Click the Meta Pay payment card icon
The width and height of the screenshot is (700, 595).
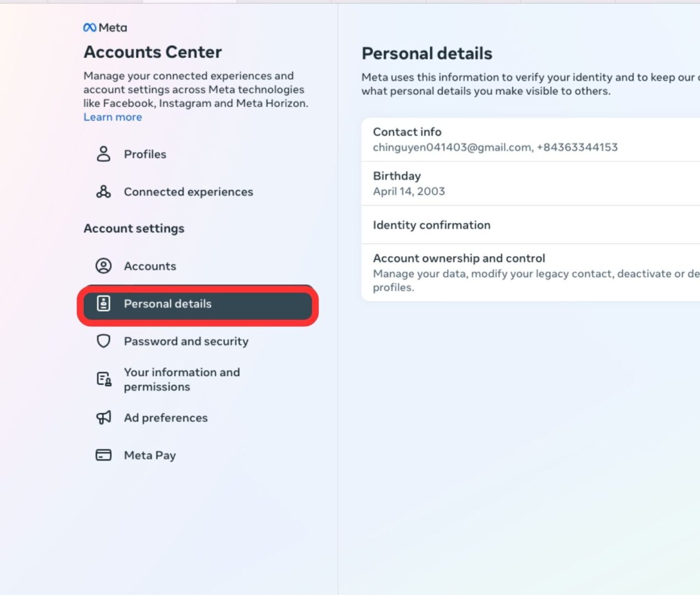(x=103, y=455)
